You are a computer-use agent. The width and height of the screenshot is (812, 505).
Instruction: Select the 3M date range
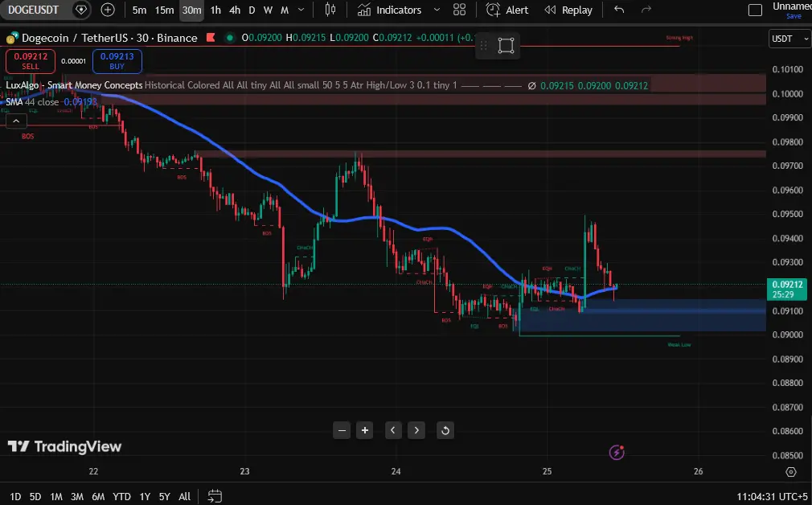click(x=77, y=496)
